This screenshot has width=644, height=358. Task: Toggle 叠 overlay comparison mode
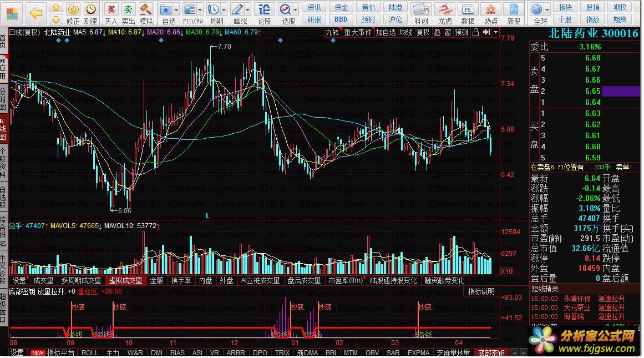click(438, 32)
